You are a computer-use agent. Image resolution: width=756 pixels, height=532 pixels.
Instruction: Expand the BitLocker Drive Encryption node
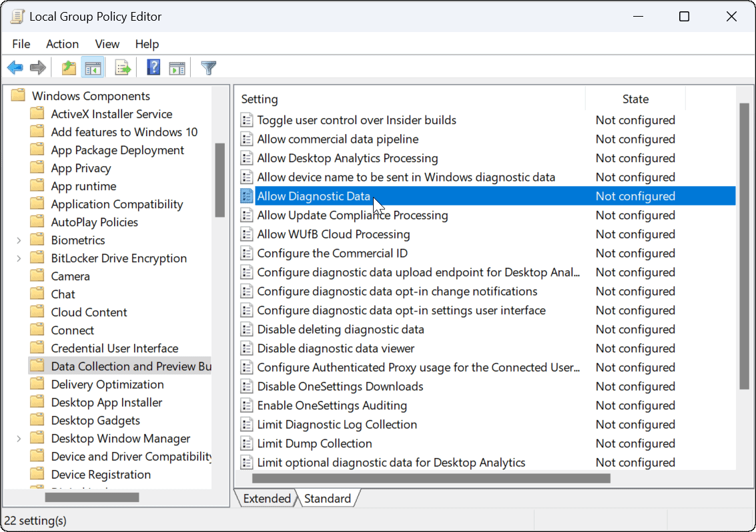pyautogui.click(x=19, y=258)
